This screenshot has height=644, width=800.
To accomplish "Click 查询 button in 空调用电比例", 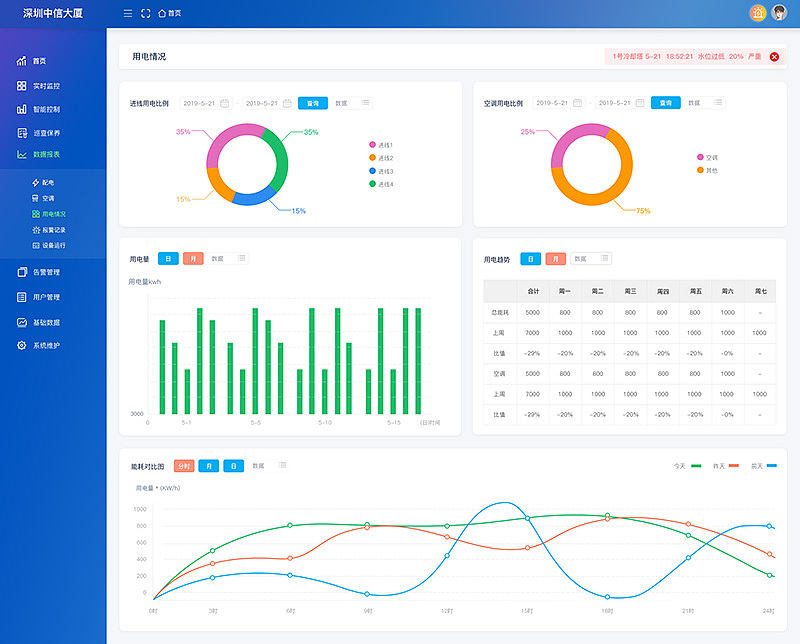I will (x=665, y=103).
